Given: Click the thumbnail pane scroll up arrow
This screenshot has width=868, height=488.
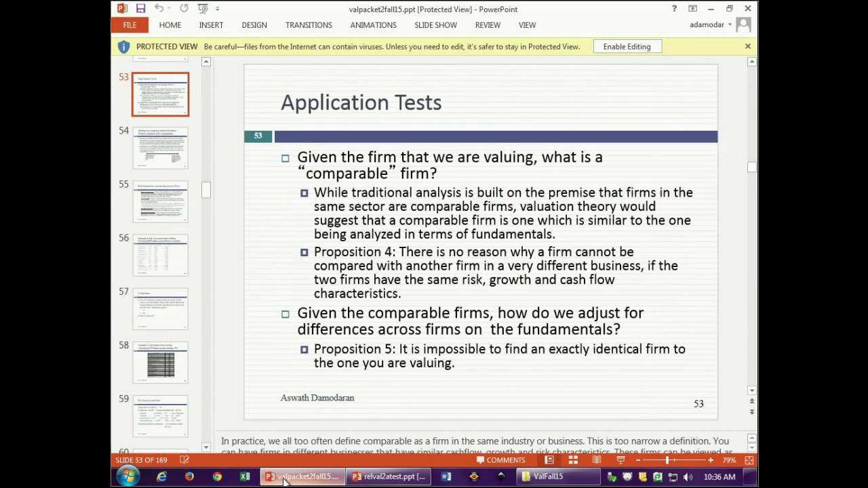Looking at the screenshot, I should [206, 62].
